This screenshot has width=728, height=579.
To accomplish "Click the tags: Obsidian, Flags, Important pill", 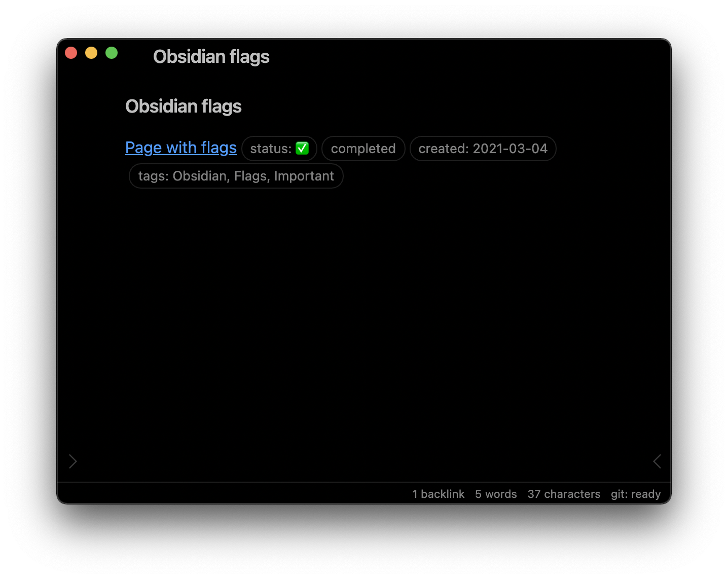I will (x=236, y=176).
